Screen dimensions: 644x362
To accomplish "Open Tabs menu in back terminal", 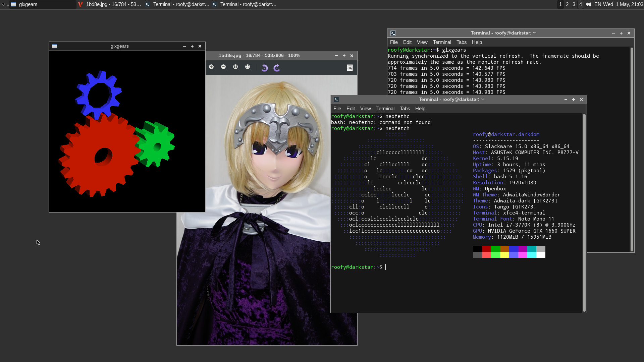I will [461, 42].
